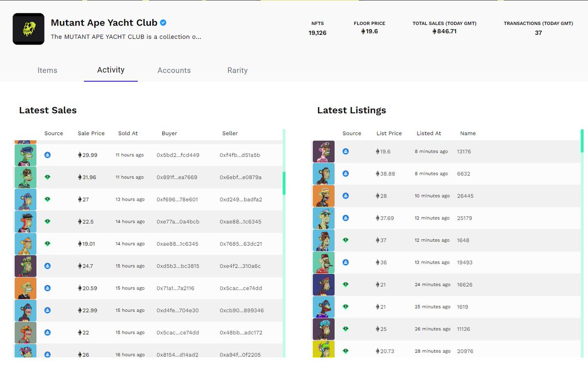
Task: Open ape thumbnail for the 31.96 sale
Action: pyautogui.click(x=25, y=177)
